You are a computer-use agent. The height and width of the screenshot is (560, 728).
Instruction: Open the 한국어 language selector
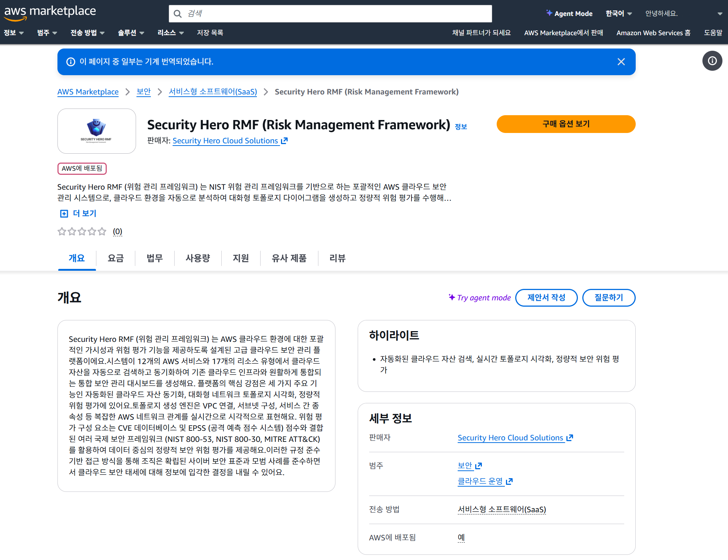[619, 14]
